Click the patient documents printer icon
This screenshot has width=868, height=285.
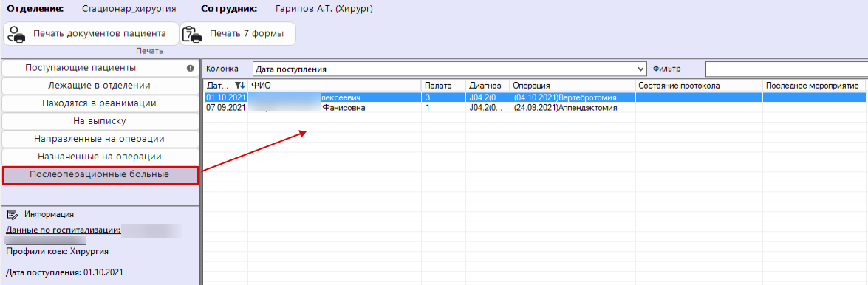pyautogui.click(x=16, y=34)
